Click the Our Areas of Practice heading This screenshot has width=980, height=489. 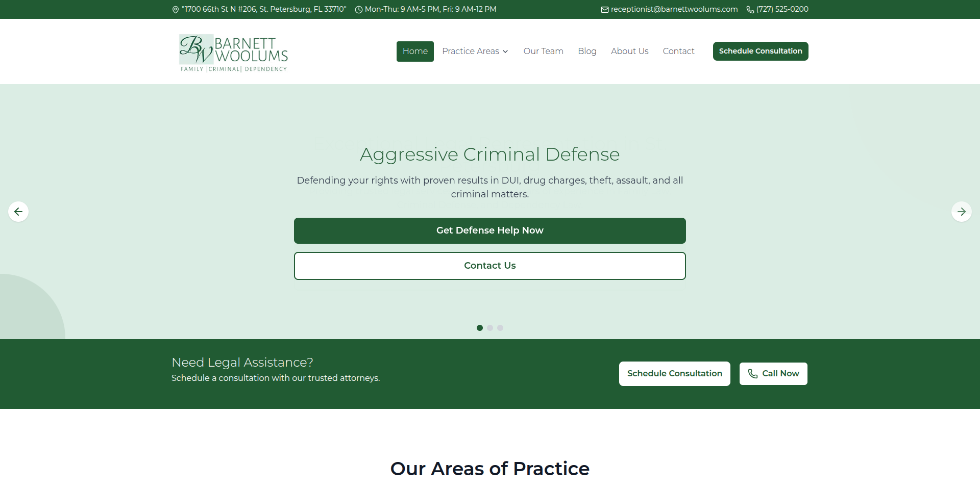click(x=490, y=469)
